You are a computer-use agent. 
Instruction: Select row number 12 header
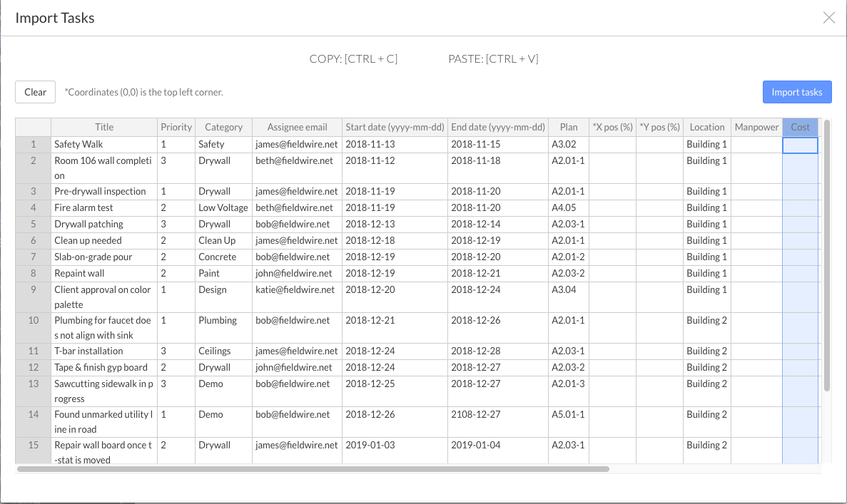pos(33,367)
